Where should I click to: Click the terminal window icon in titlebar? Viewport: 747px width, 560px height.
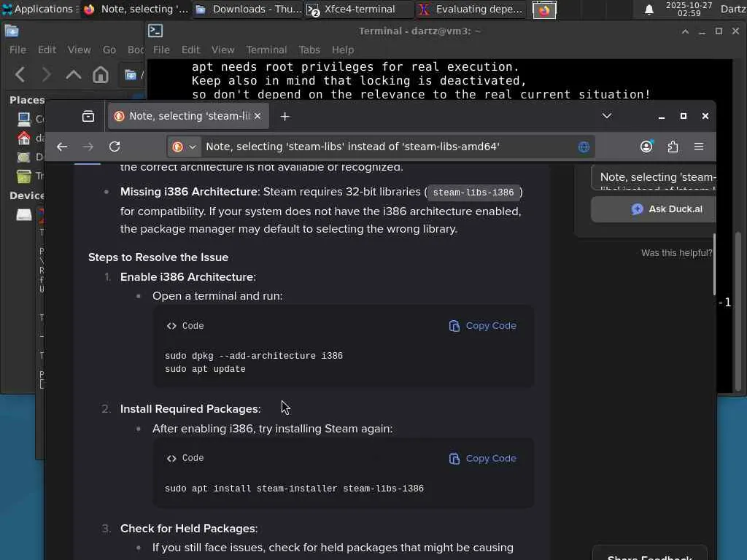[155, 31]
